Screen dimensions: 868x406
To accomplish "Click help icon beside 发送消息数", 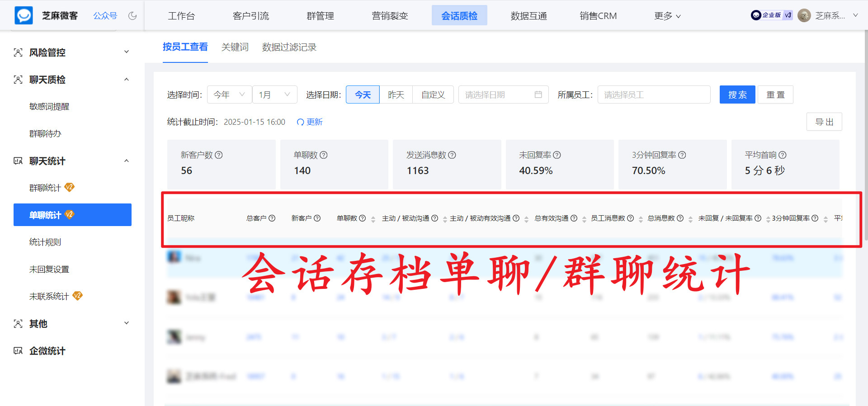I will pos(452,155).
